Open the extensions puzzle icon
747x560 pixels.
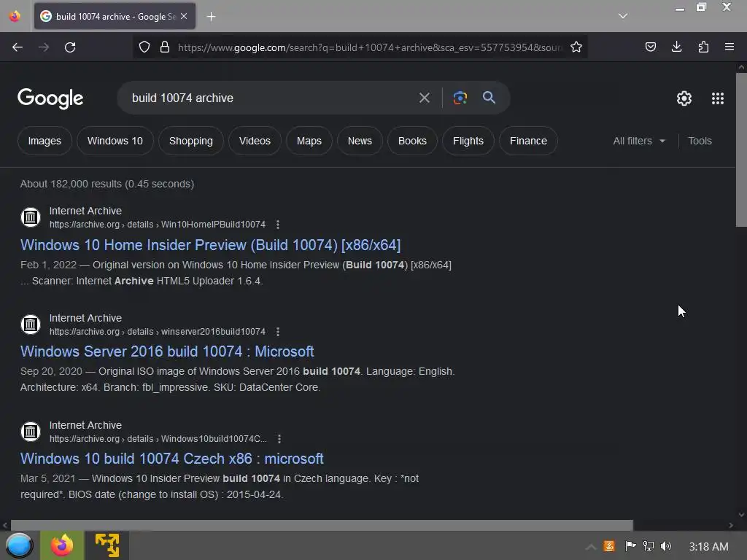(703, 47)
